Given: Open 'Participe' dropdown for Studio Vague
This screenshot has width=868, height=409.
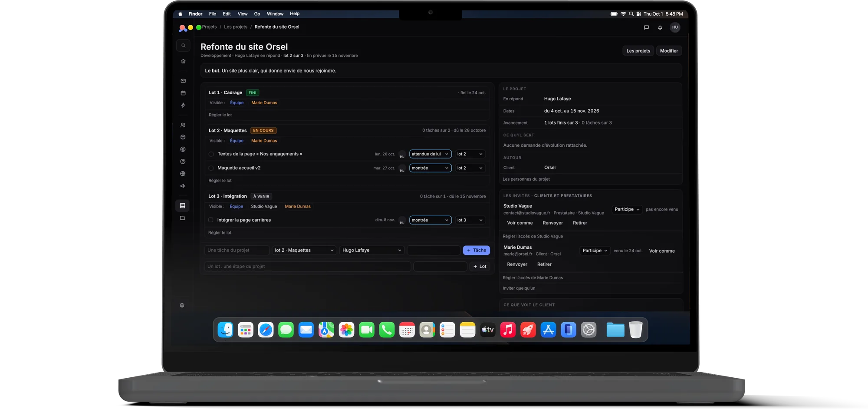Looking at the screenshot, I should [627, 209].
